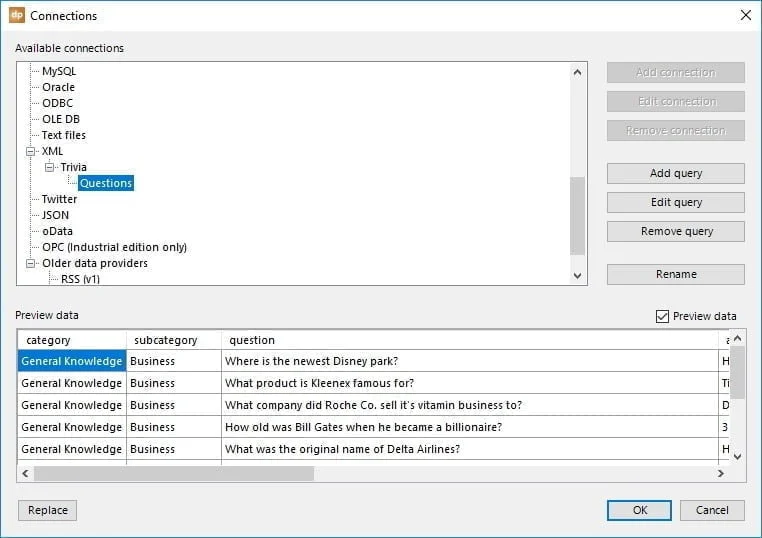Select the Questions query item
762x538 pixels.
tap(106, 183)
